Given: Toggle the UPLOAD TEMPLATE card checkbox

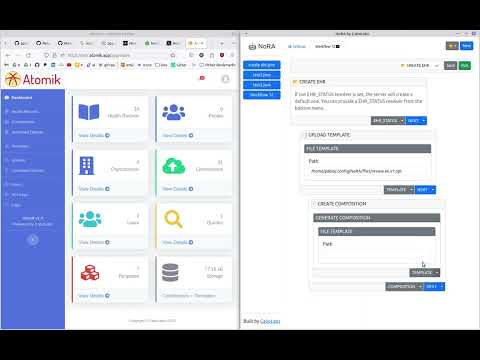Looking at the screenshot, I should click(305, 135).
